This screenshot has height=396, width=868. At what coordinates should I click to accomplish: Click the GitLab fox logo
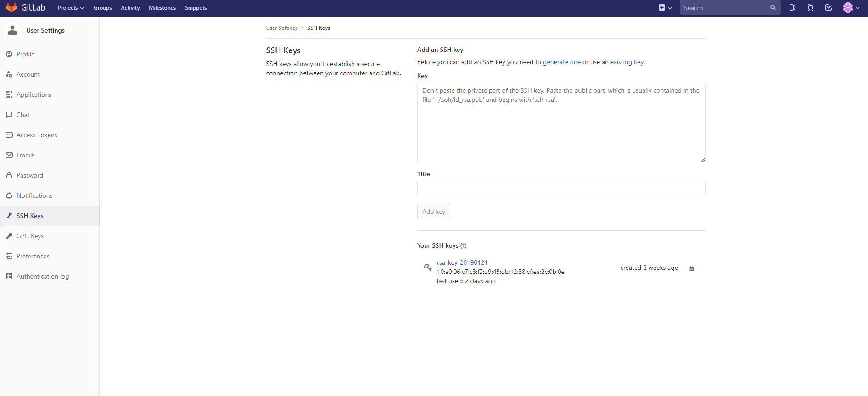(x=11, y=7)
